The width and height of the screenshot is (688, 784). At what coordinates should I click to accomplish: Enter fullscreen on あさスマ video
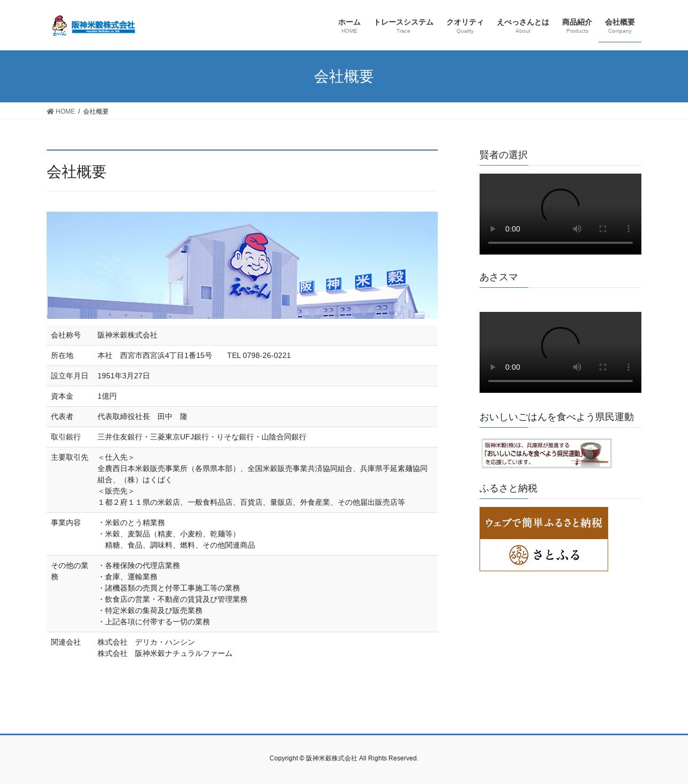[x=603, y=367]
